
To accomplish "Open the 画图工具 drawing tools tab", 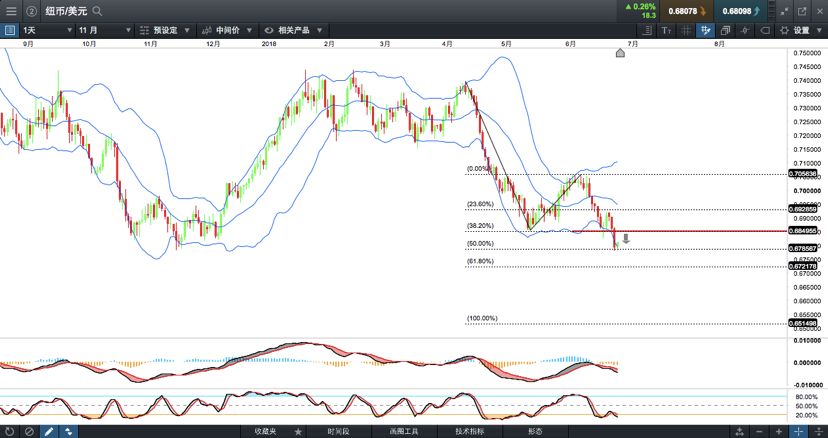I will [x=404, y=432].
